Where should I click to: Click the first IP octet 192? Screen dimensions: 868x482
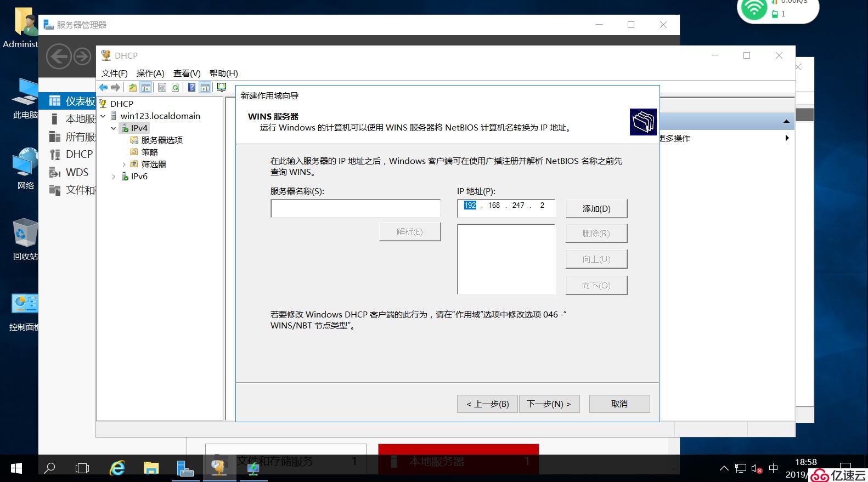(470, 205)
